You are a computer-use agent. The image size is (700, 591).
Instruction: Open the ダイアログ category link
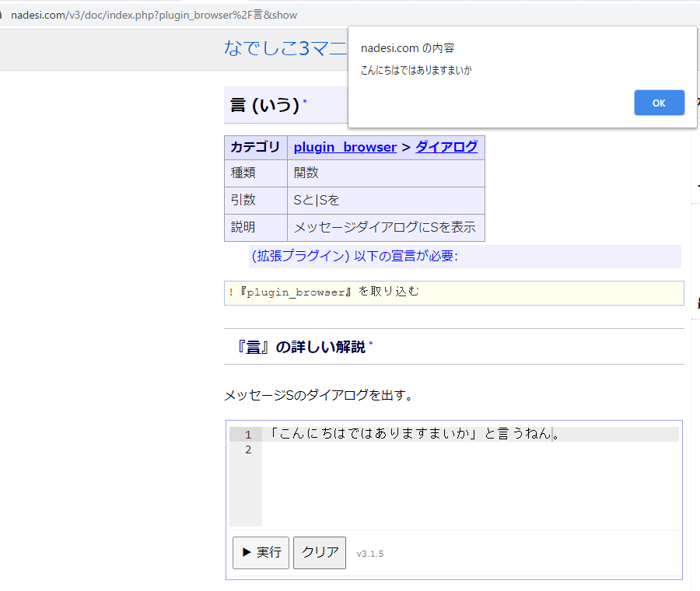[x=446, y=147]
